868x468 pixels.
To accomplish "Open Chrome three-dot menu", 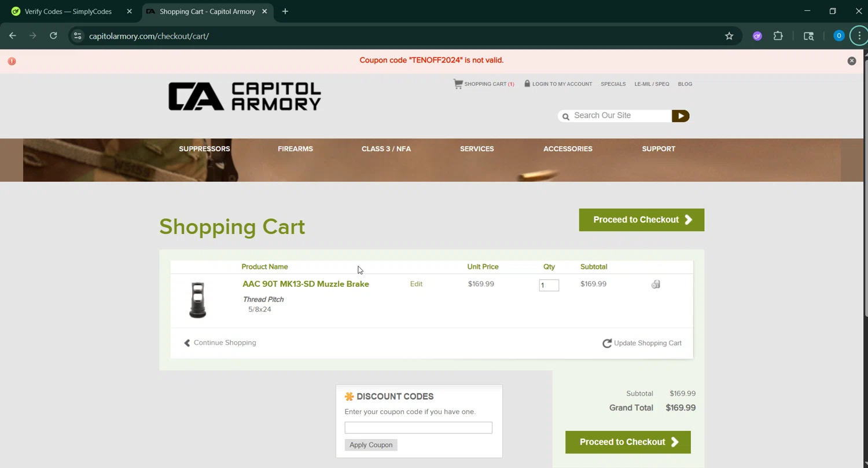I will 859,36.
